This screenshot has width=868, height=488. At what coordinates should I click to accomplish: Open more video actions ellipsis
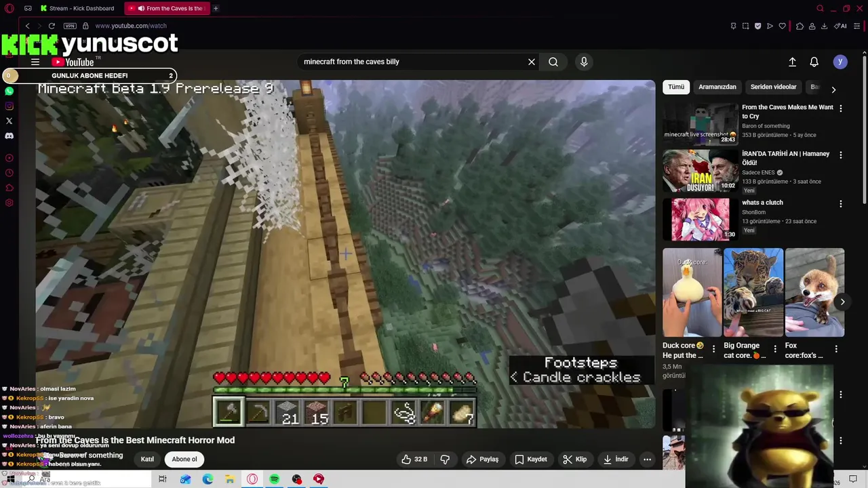(x=647, y=460)
